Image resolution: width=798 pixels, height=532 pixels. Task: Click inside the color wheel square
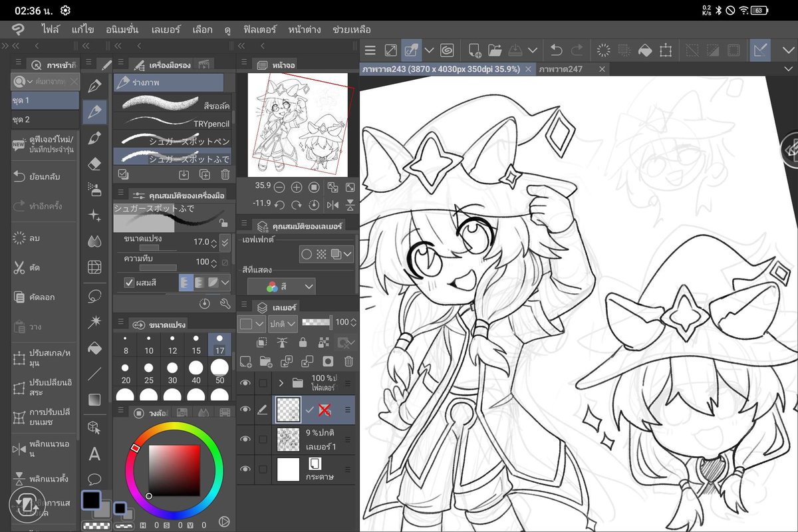[174, 469]
